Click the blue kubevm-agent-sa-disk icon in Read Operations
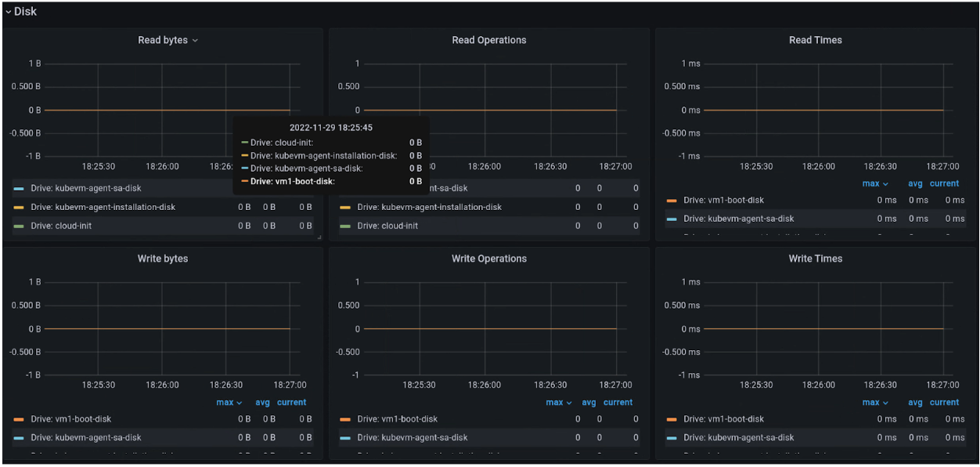 [344, 188]
